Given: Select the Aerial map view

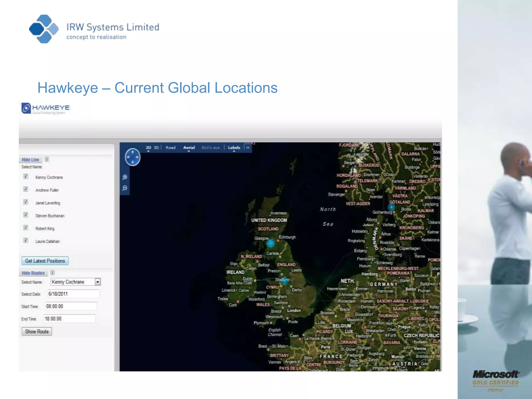Looking at the screenshot, I should click(189, 148).
